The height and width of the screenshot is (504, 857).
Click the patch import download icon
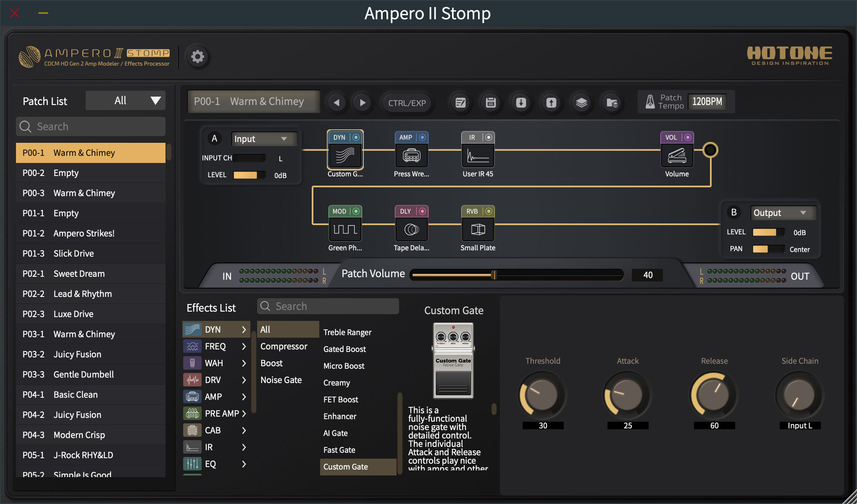[521, 102]
